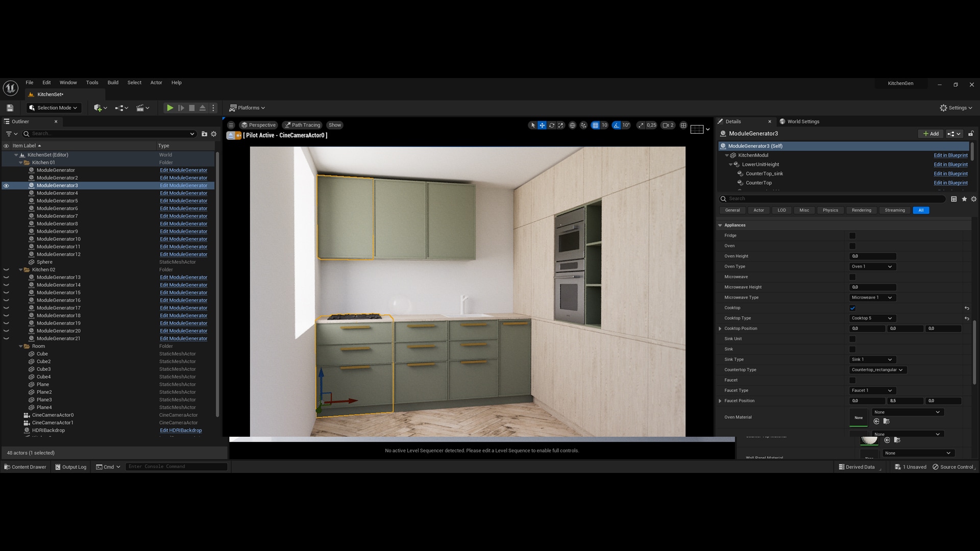This screenshot has width=980, height=551.
Task: Open the Oven Type dropdown
Action: click(x=872, y=266)
